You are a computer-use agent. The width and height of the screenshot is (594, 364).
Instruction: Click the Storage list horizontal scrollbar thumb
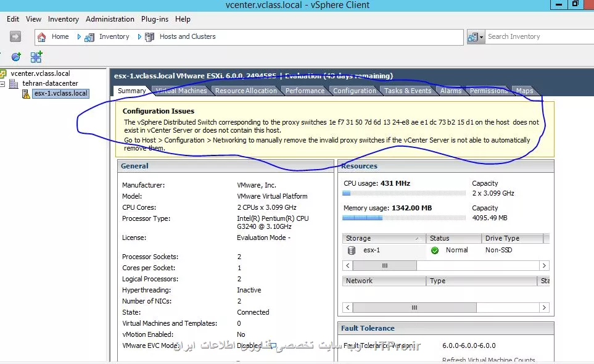(384, 266)
